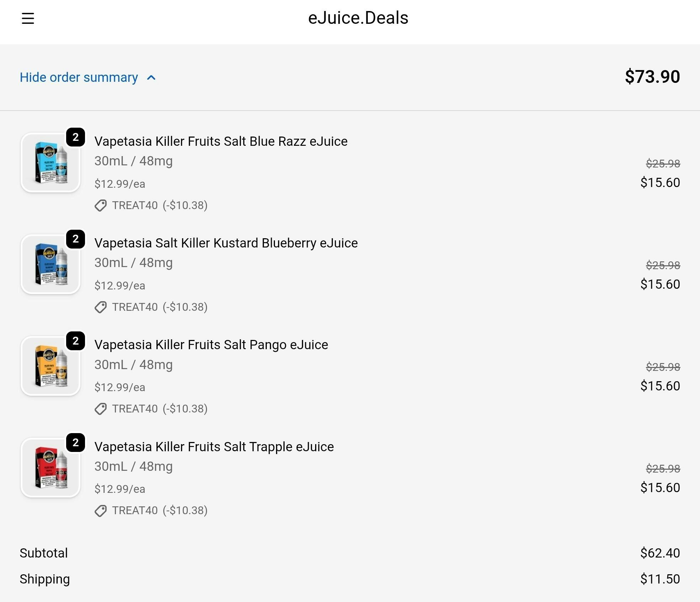The image size is (700, 602).
Task: Click quantity badge on Kustard Blueberry item
Action: (x=75, y=239)
